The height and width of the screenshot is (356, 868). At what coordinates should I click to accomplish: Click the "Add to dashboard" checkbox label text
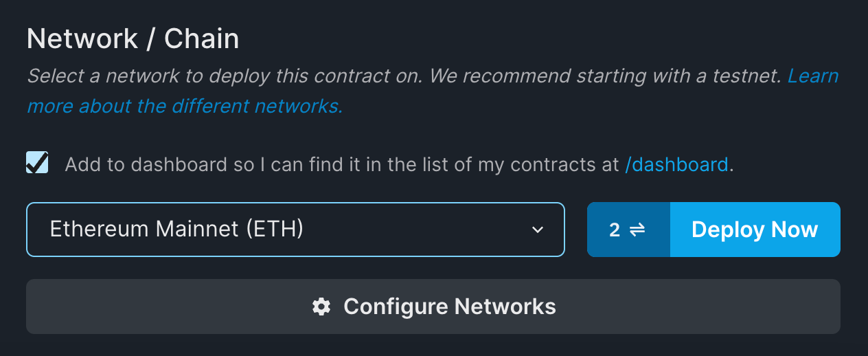tap(146, 165)
